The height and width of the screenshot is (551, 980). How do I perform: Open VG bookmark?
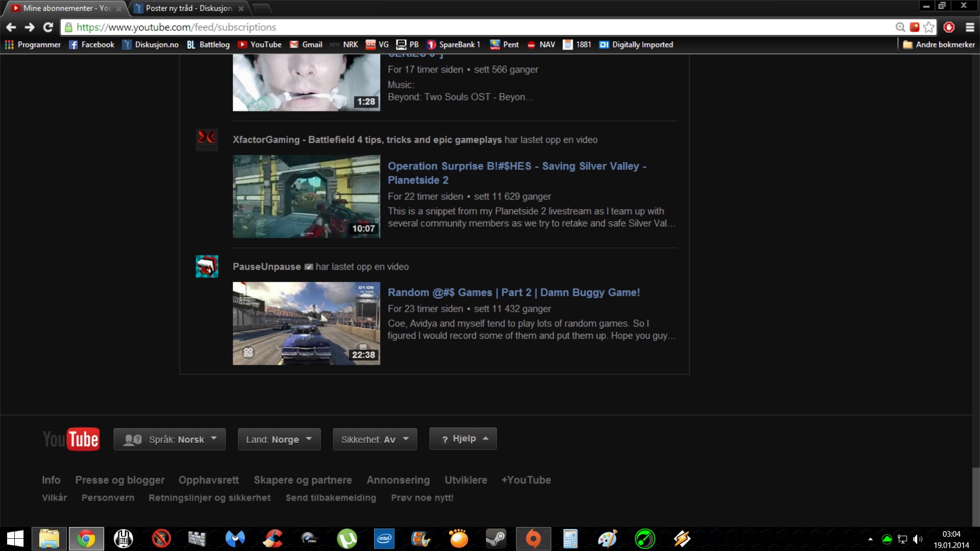click(x=377, y=44)
